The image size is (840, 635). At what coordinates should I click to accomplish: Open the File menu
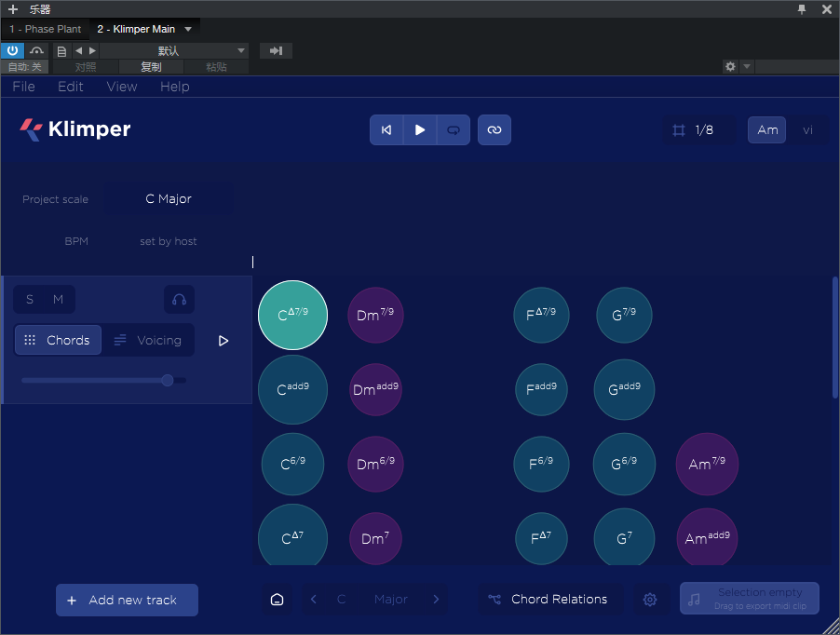(23, 87)
